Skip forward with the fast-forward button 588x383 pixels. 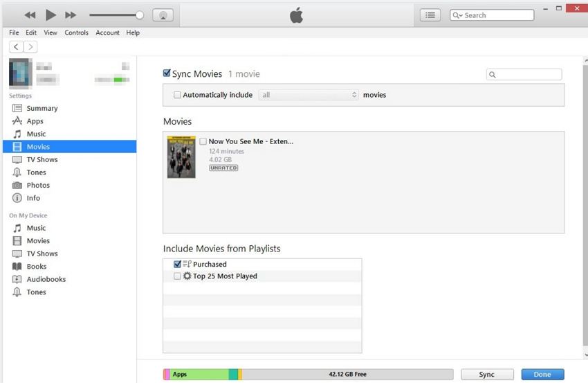point(71,15)
